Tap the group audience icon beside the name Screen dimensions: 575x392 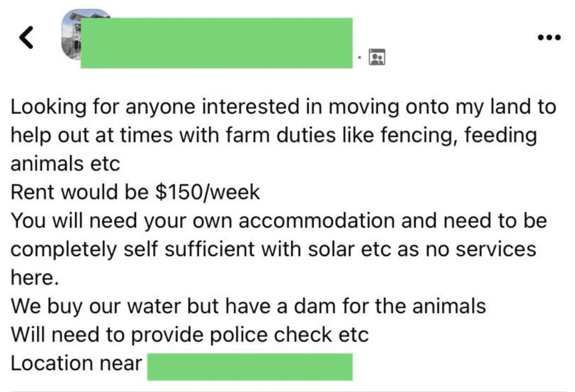coord(377,57)
